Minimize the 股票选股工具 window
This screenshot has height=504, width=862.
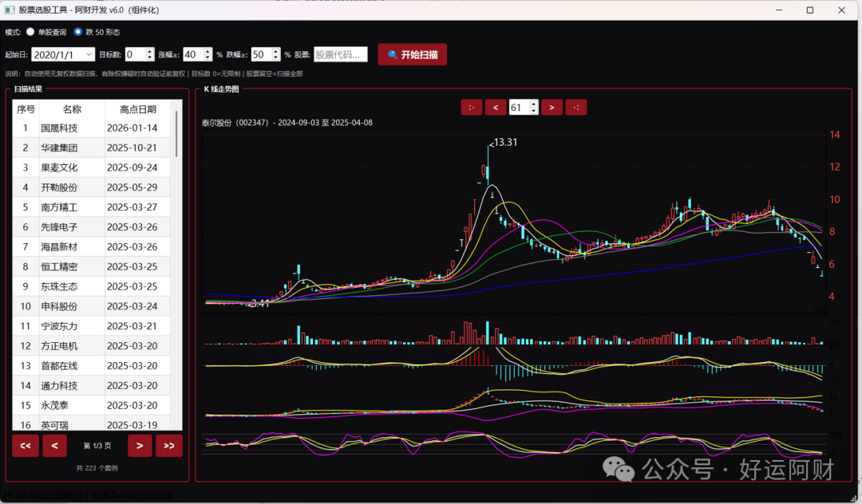pyautogui.click(x=779, y=10)
